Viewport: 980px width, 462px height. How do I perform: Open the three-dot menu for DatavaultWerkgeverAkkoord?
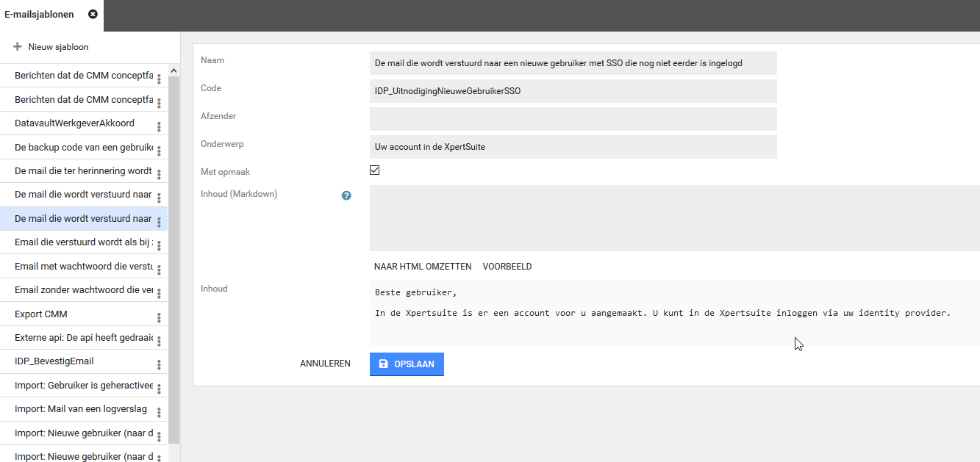point(159,126)
